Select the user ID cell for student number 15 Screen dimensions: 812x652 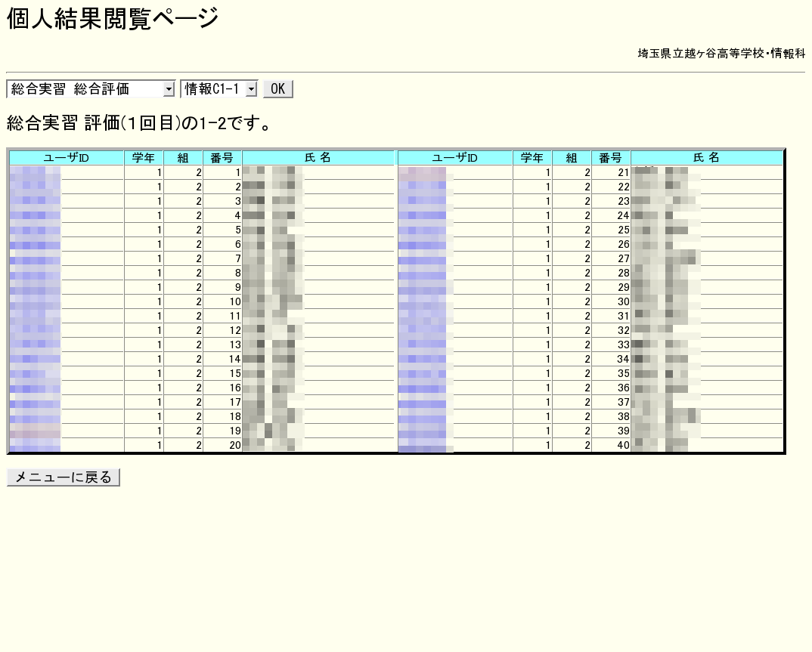coord(67,373)
